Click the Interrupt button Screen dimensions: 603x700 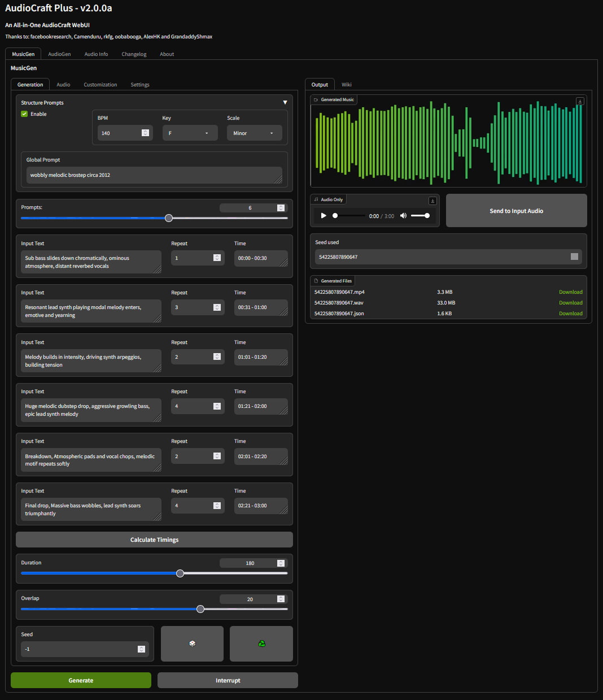(x=228, y=680)
